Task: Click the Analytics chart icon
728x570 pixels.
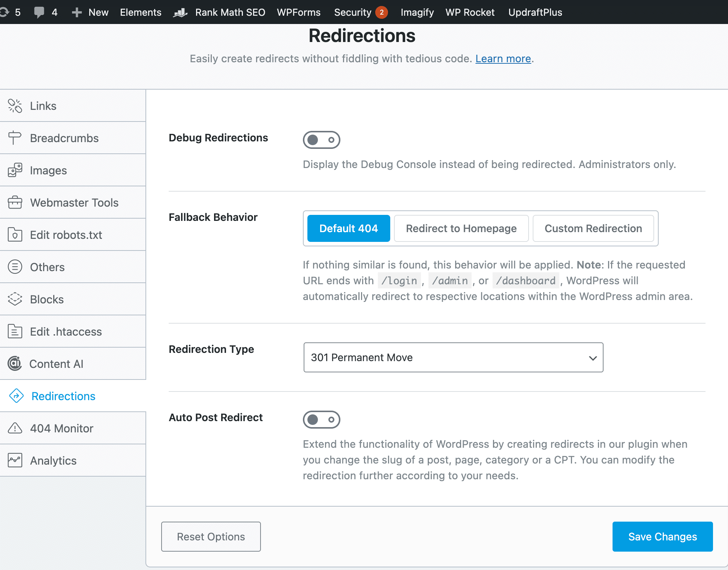Action: [x=15, y=460]
